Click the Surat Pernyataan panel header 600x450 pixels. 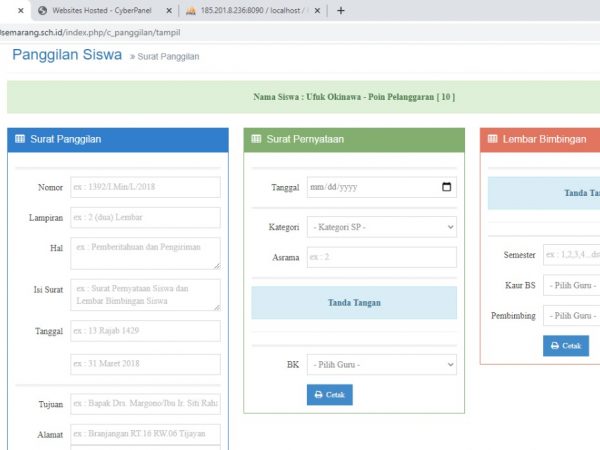[x=354, y=140]
